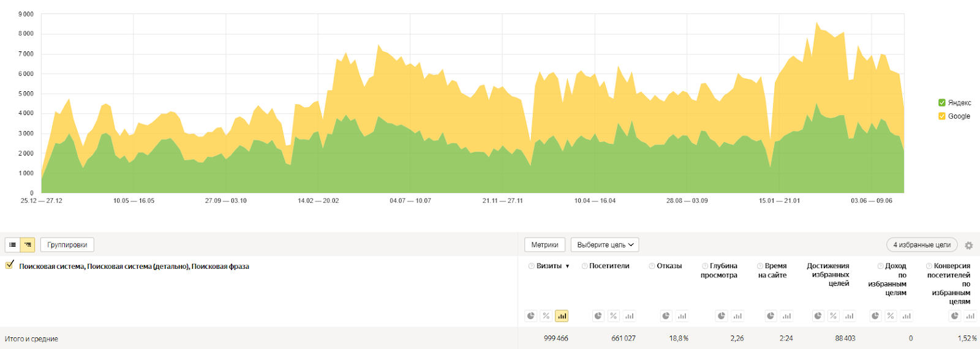
Task: Show pie chart for Отказы column
Action: tap(666, 316)
